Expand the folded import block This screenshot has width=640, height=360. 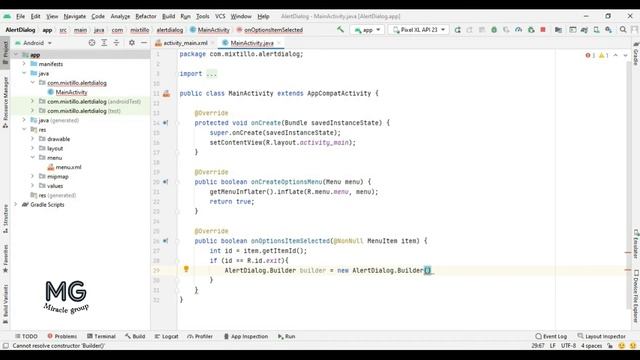pyautogui.click(x=211, y=74)
